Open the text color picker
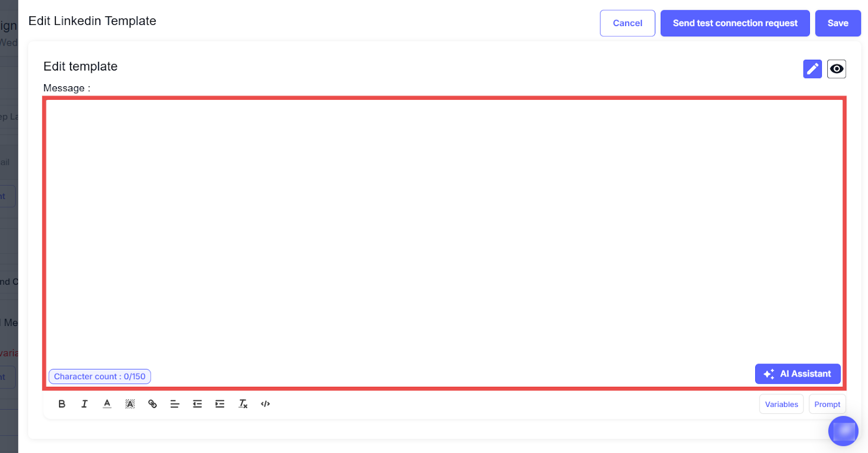Screen dimensions: 868x453 107,404
